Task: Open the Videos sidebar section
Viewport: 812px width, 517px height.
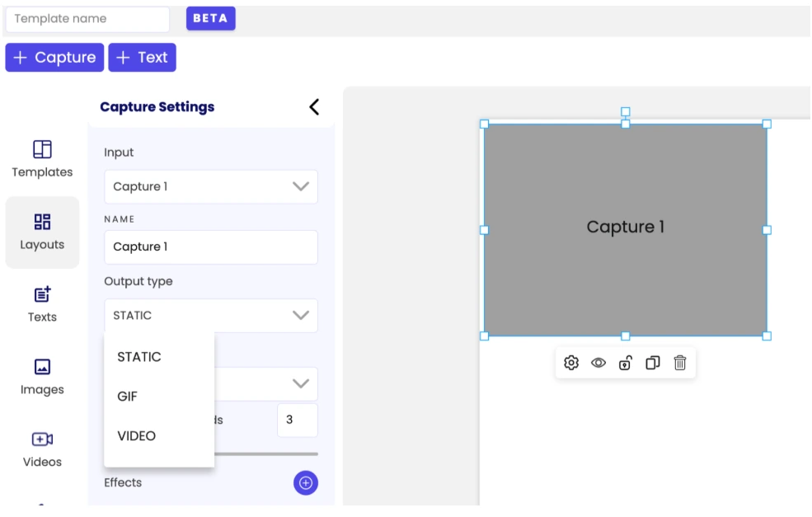Action: 43,449
